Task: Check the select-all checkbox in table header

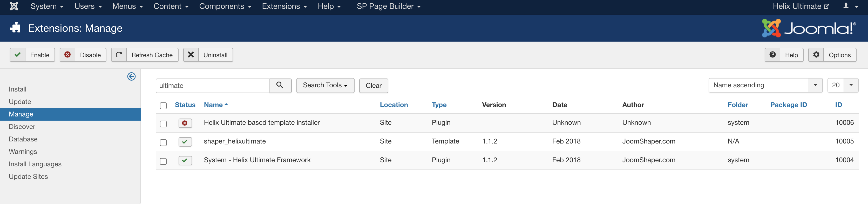Action: pyautogui.click(x=164, y=106)
